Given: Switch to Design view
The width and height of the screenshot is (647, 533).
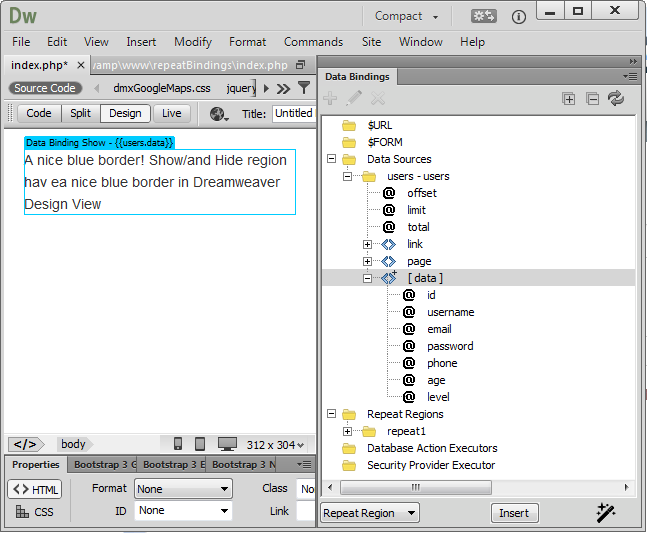Looking at the screenshot, I should 125,113.
